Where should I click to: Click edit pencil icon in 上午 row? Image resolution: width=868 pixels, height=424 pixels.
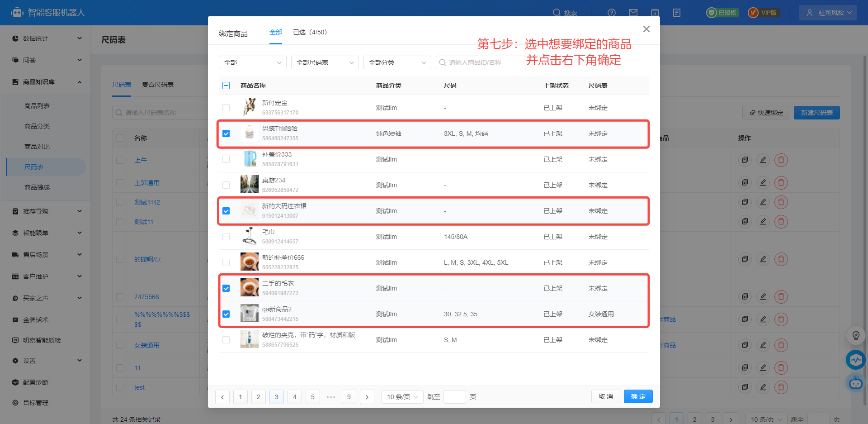[763, 160]
